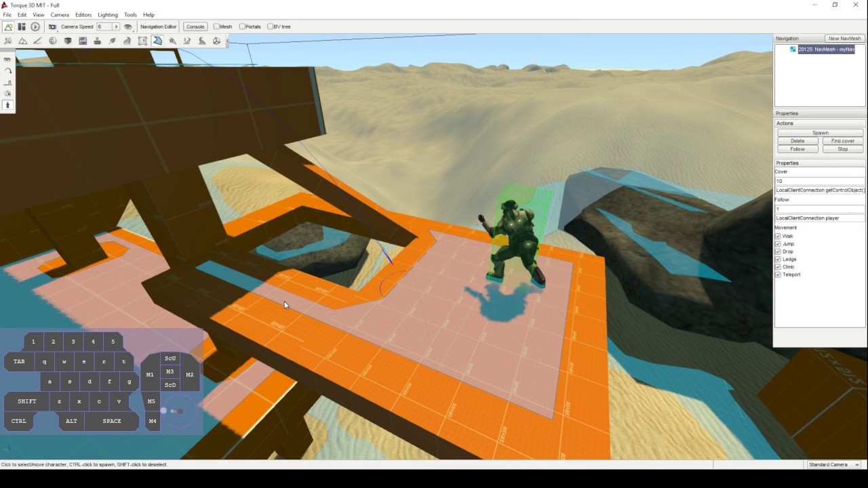Uncheck the Walk movement checkbox
The width and height of the screenshot is (868, 488).
coord(778,236)
